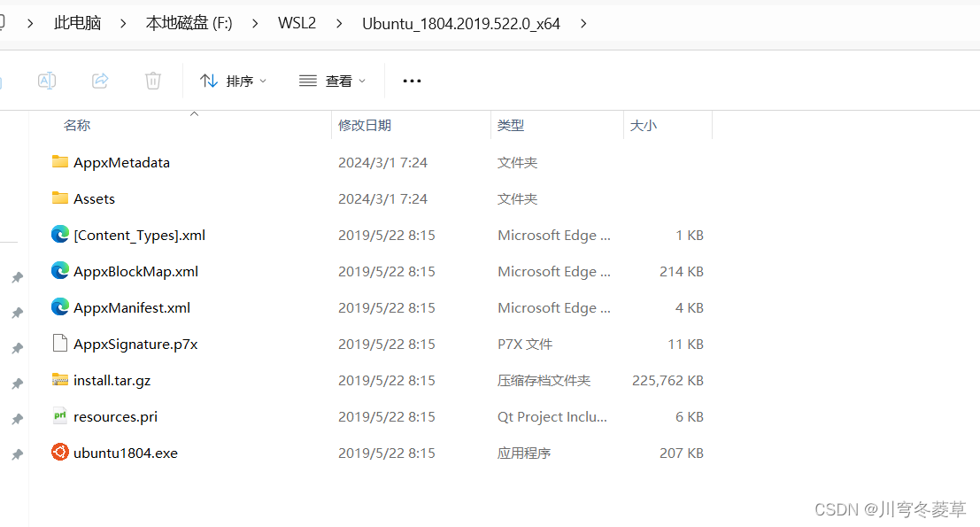Click type 压缩存档文件夹 cell

[x=544, y=380]
